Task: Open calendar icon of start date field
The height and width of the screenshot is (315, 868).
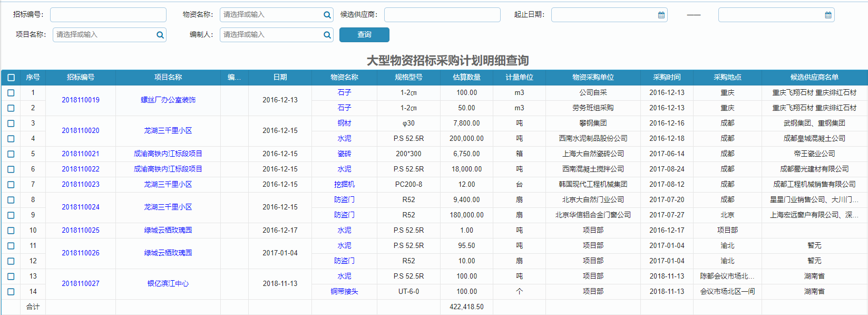Action: [x=661, y=15]
